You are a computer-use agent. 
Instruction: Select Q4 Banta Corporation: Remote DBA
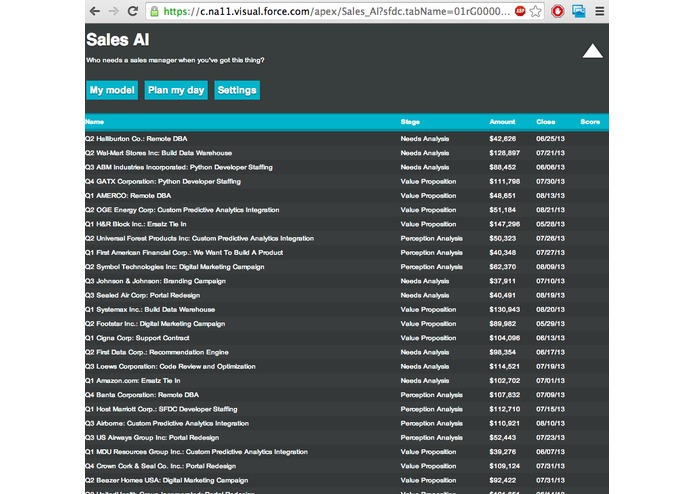click(142, 394)
